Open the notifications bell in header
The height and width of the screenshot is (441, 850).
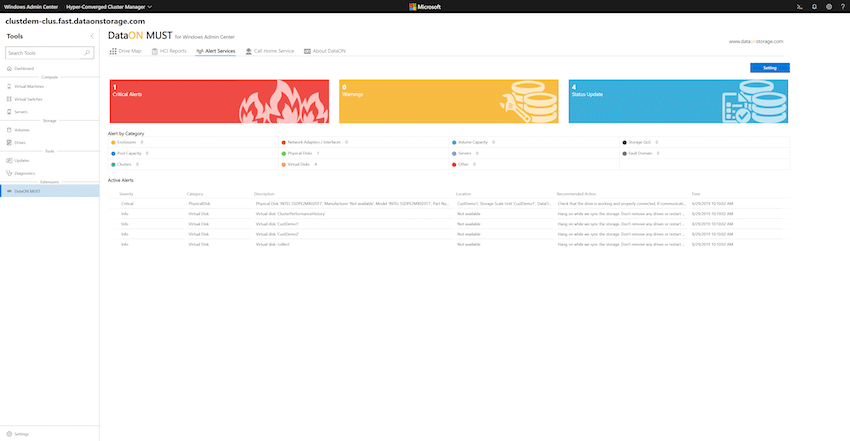point(814,7)
